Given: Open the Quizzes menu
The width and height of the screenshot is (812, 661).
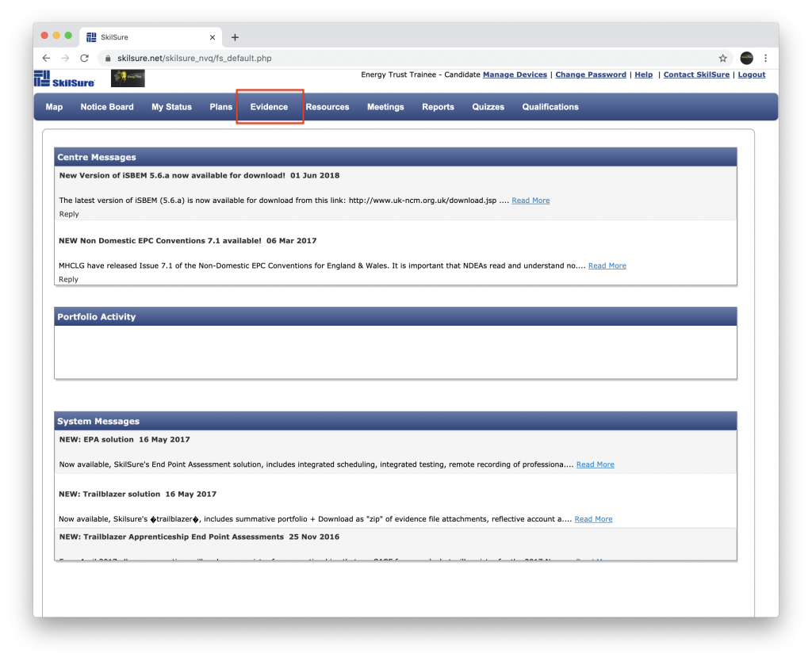Looking at the screenshot, I should coord(488,107).
